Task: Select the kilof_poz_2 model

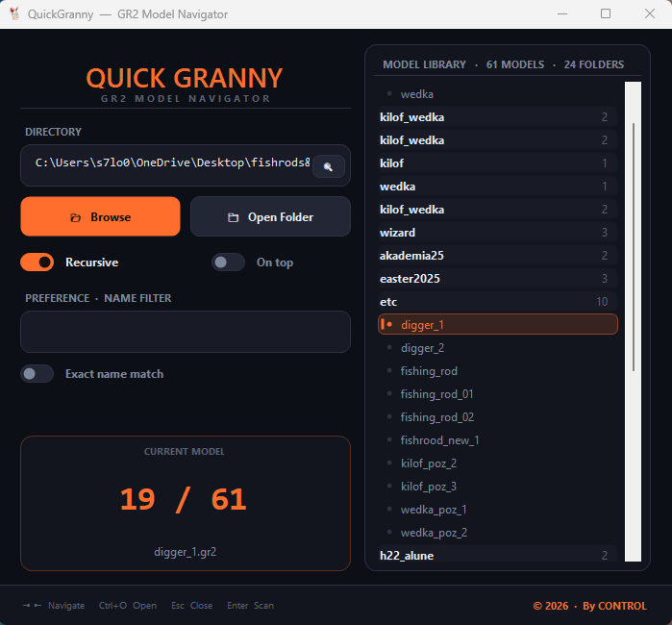Action: pos(498,463)
